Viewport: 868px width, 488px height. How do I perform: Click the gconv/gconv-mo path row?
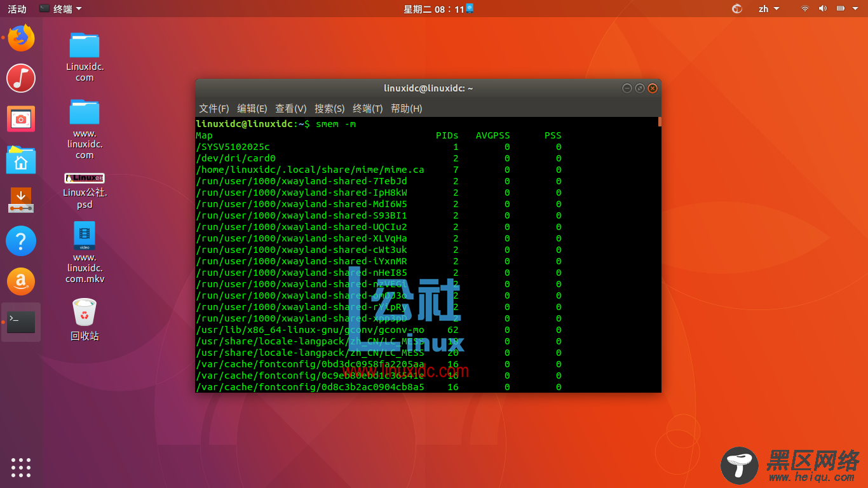pyautogui.click(x=378, y=330)
